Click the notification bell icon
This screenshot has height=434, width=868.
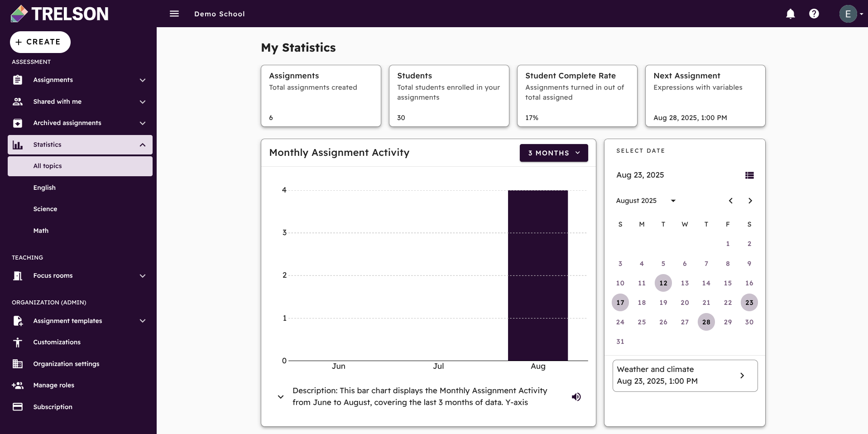[790, 14]
